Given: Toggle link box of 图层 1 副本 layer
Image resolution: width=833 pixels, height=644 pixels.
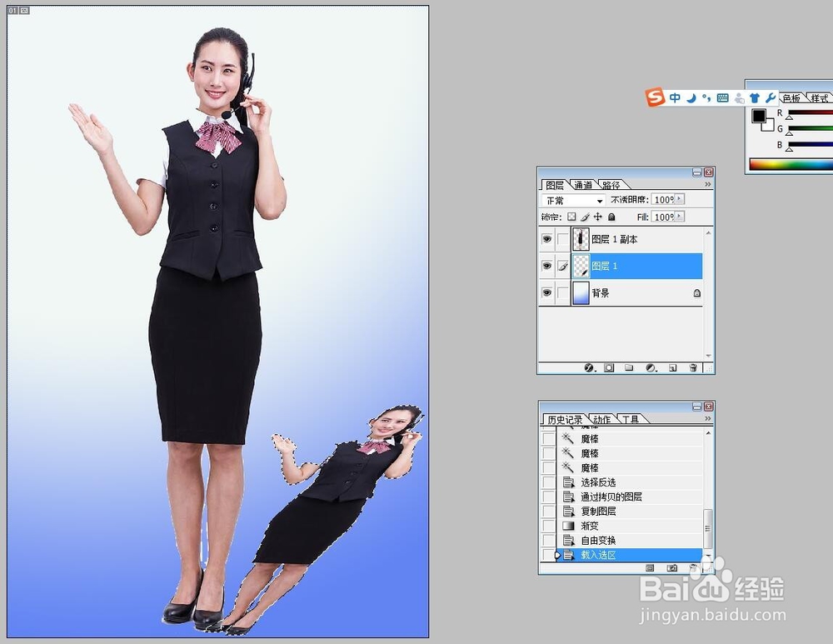Looking at the screenshot, I should pos(563,239).
